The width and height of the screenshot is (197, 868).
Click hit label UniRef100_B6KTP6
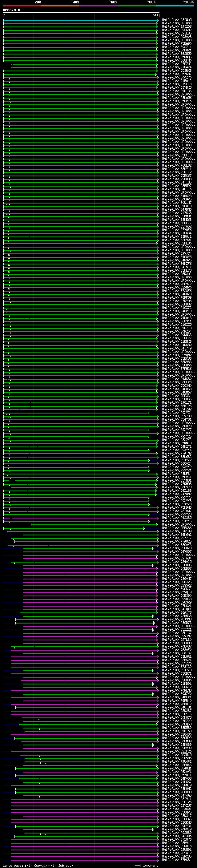(177, 406)
